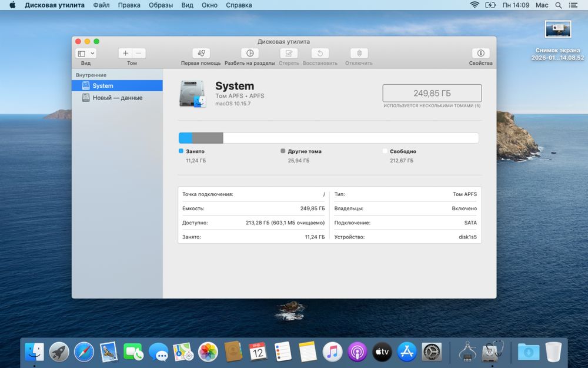Click the gray Другие тома legend swatch
Viewport: 588px width, 368px height.
click(x=283, y=151)
